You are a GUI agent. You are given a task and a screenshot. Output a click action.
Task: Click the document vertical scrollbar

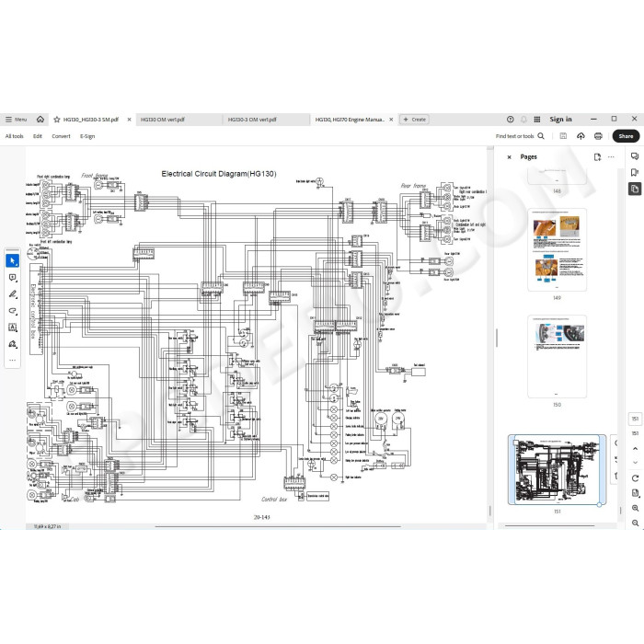click(x=489, y=511)
